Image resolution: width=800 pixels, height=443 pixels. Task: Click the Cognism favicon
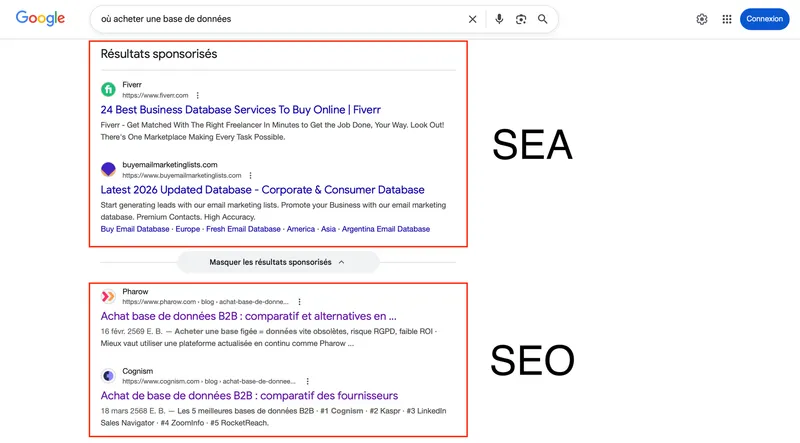click(x=108, y=376)
